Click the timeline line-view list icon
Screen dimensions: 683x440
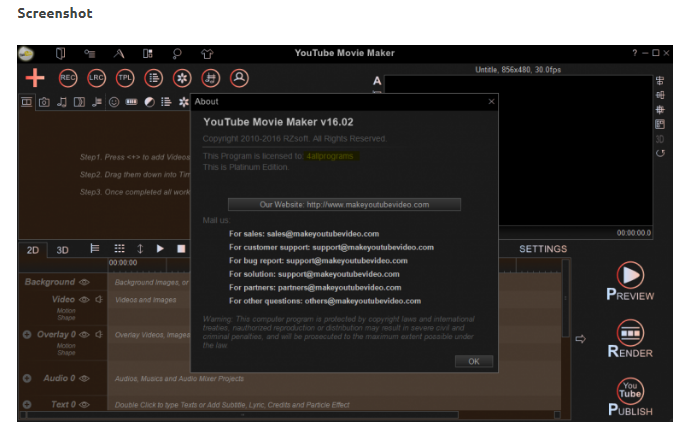95,249
